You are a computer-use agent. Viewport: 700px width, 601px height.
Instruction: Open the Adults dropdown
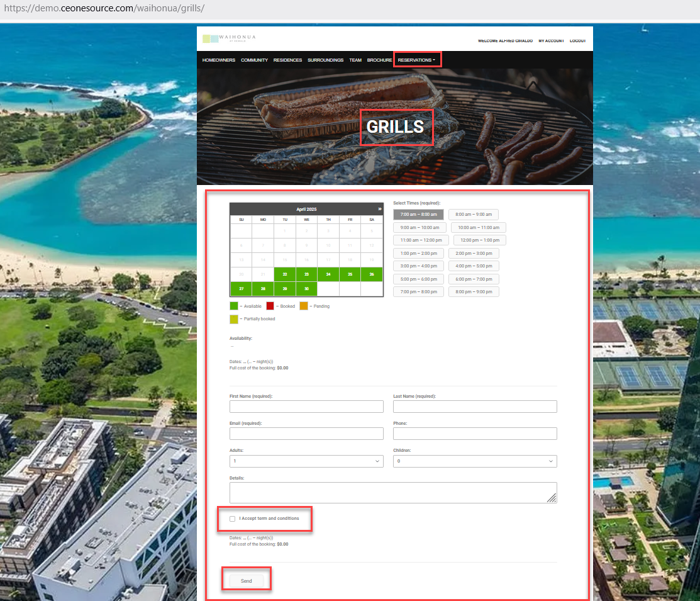tap(306, 461)
